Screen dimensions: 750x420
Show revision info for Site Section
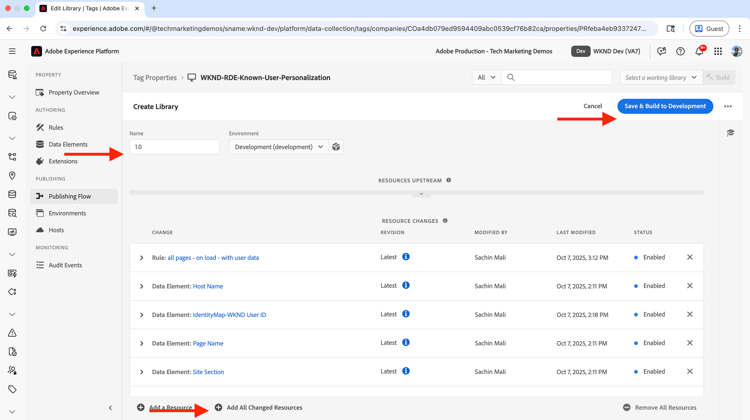point(406,371)
